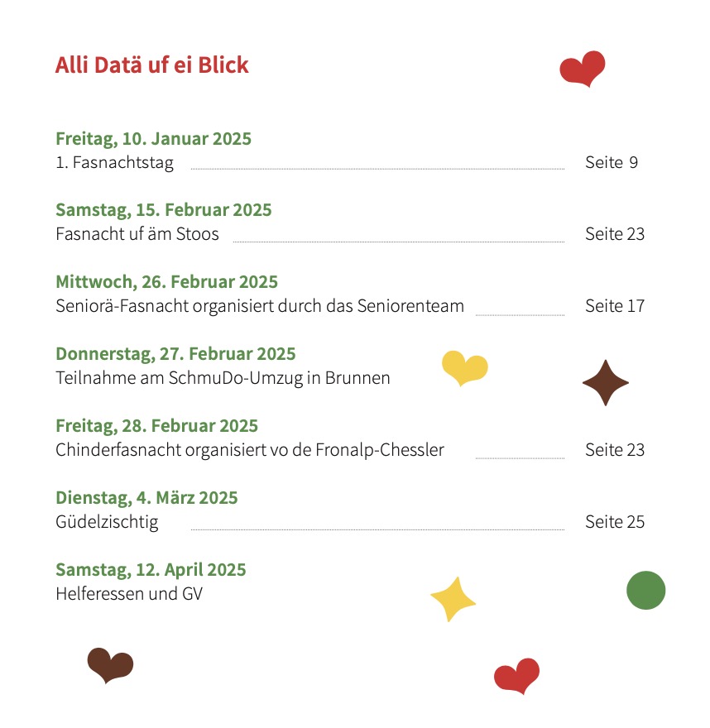The width and height of the screenshot is (710, 728).
Task: Select 'Mittwoch, 26. Februar 2025' heading
Action: (x=166, y=282)
